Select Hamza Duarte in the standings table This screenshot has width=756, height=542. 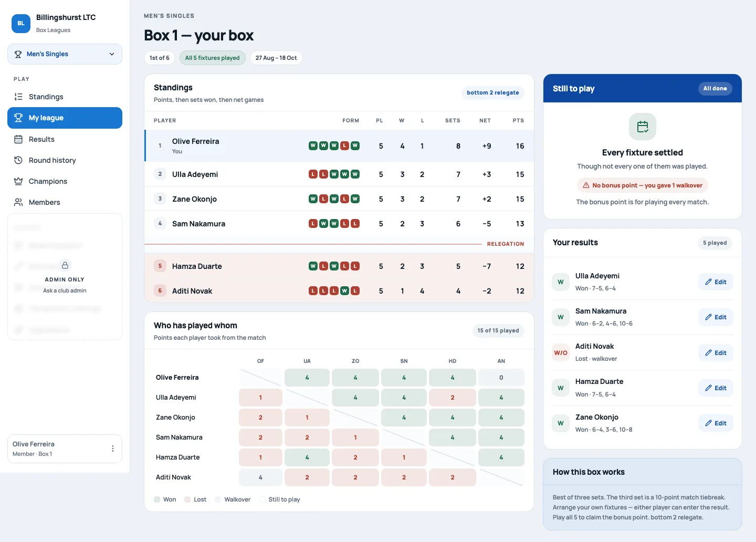point(339,266)
